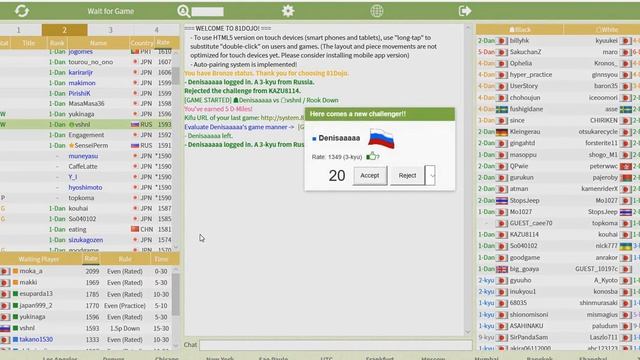Click the magnifier search icon
The width and height of the screenshot is (640, 360).
[183, 11]
